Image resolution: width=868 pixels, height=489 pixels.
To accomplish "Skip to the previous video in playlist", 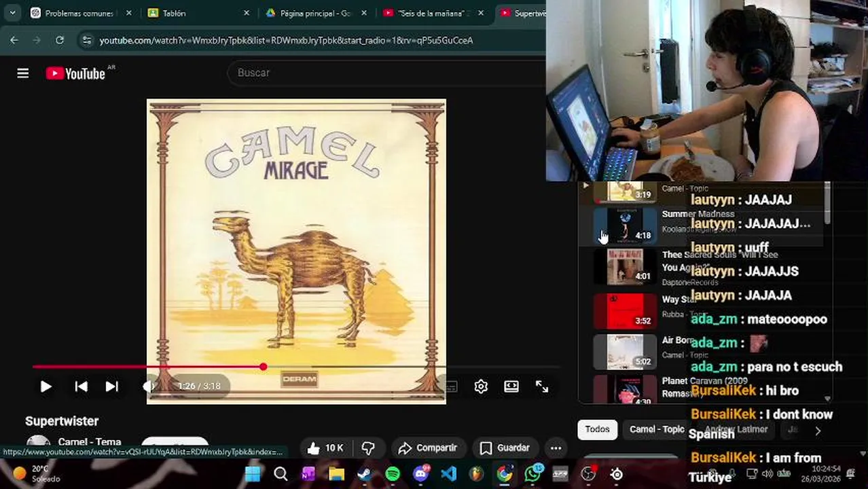I will tap(81, 386).
